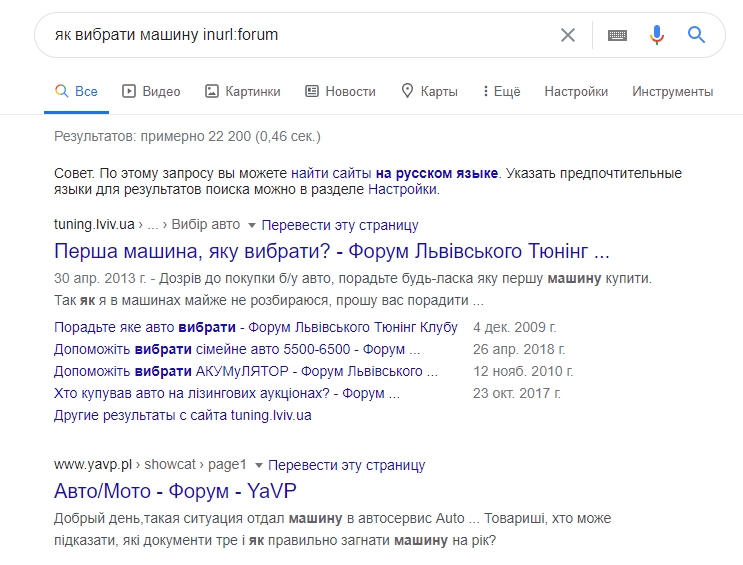743x565 pixels.
Task: Click the snippet starting 30 апр. 2013 г.
Action: coord(353,289)
